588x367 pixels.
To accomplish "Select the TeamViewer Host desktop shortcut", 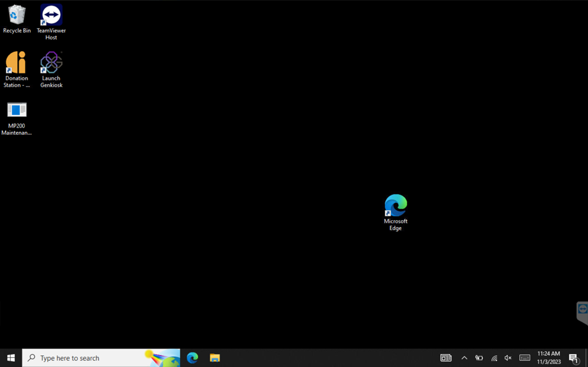I will [51, 22].
